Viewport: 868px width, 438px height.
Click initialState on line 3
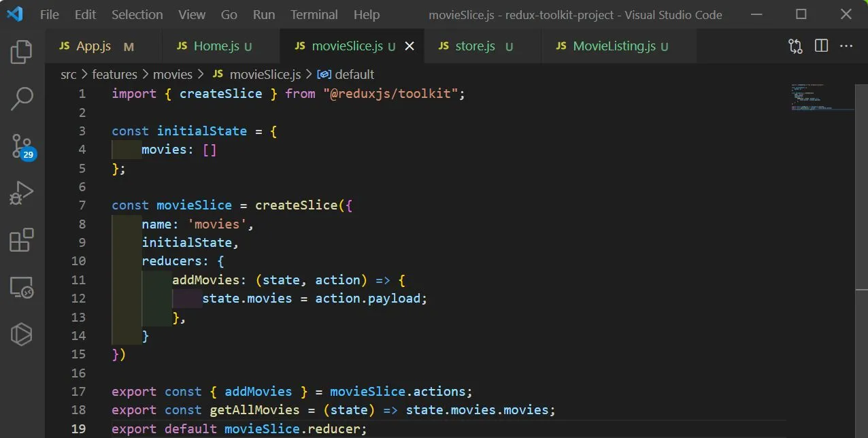[x=202, y=131]
